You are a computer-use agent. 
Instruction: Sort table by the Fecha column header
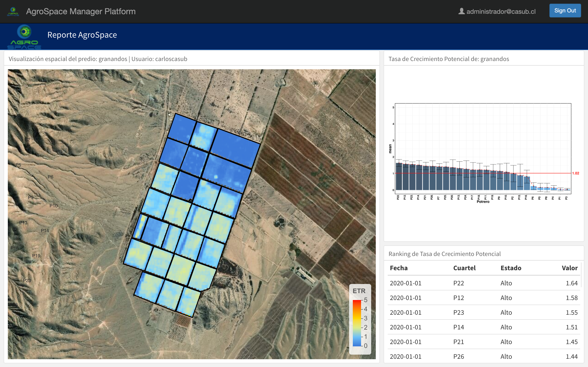click(399, 268)
